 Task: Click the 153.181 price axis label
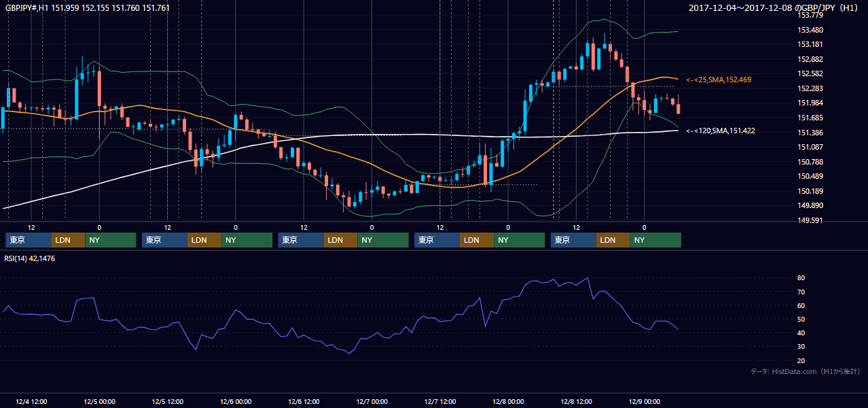pyautogui.click(x=810, y=45)
